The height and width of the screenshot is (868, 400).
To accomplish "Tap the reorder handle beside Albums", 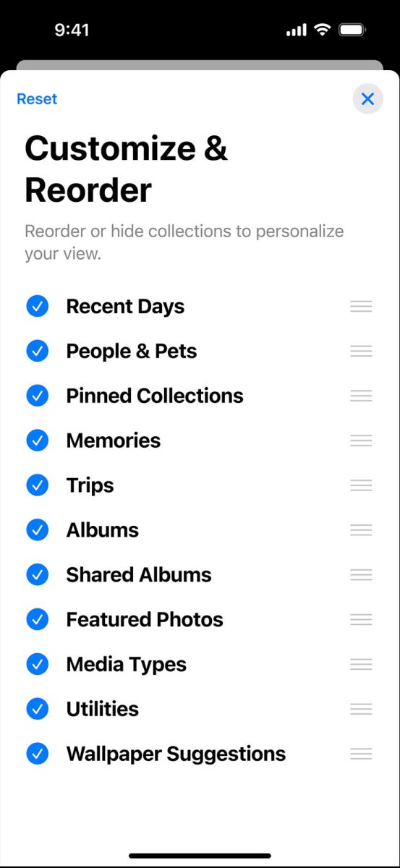I will click(x=361, y=530).
